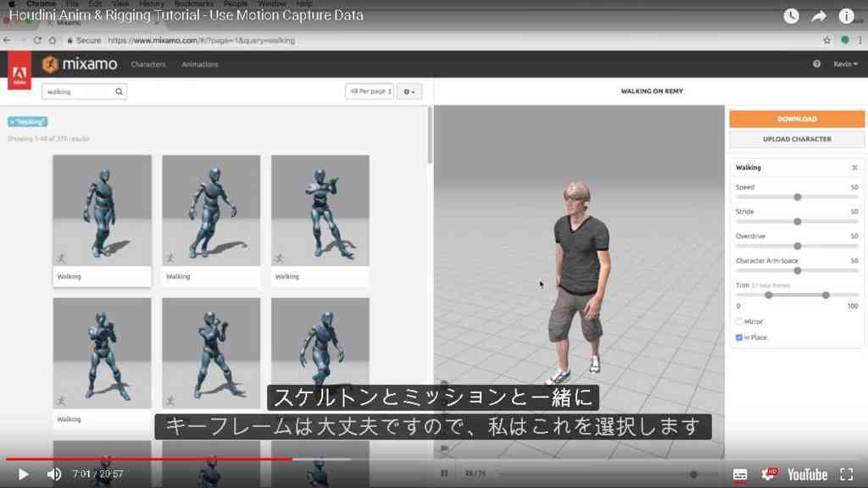The height and width of the screenshot is (488, 868).
Task: Open the Animations tab
Action: [200, 64]
